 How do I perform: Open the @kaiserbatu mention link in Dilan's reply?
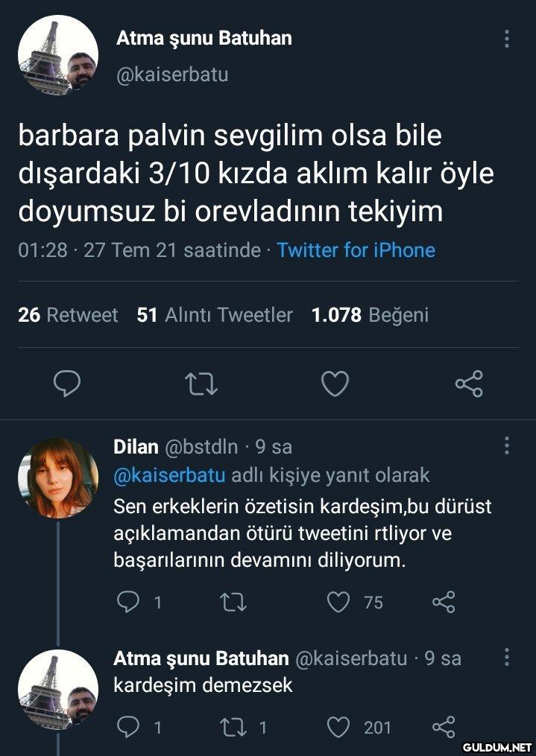click(169, 474)
